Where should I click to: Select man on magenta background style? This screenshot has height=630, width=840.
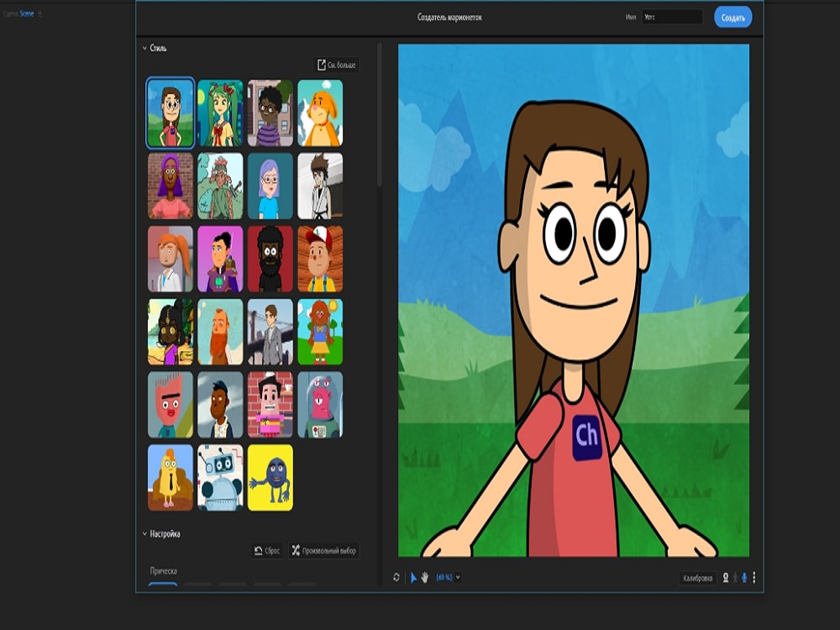(220, 259)
